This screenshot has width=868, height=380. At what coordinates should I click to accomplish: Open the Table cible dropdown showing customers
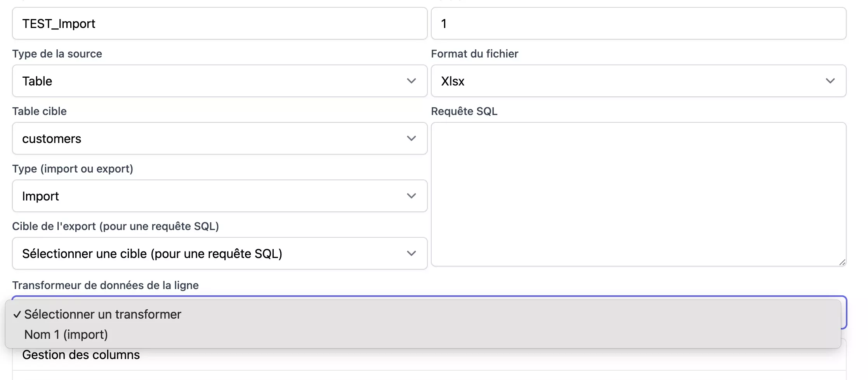(210, 138)
